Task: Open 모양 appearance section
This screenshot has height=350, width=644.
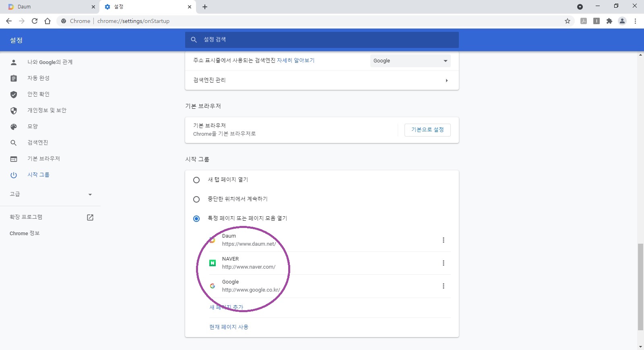Action: (x=33, y=126)
